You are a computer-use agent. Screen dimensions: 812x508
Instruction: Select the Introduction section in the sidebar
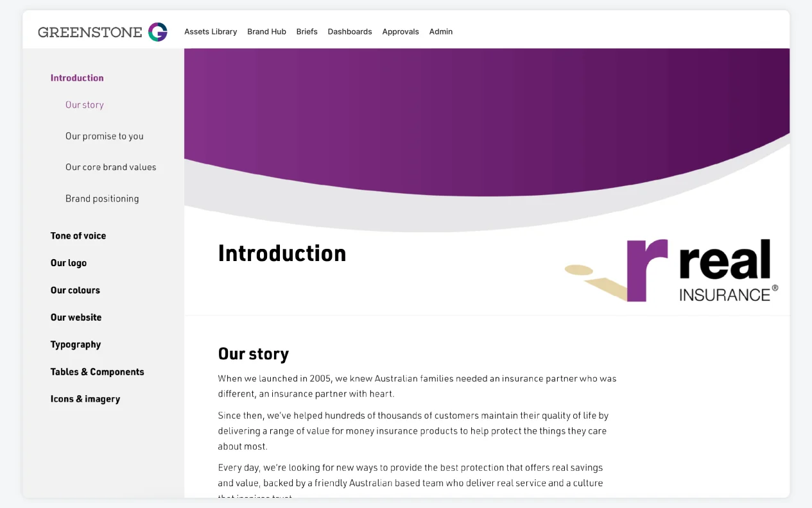point(77,78)
